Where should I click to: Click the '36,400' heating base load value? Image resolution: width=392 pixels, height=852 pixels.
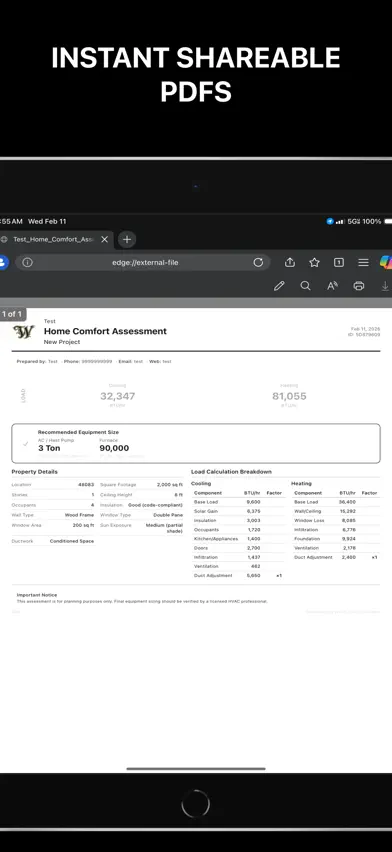click(x=347, y=502)
